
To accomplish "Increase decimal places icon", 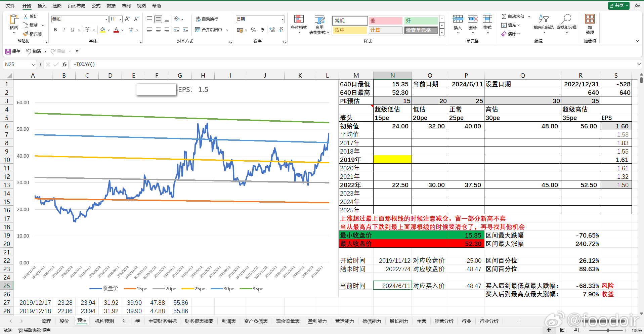I will (x=272, y=30).
